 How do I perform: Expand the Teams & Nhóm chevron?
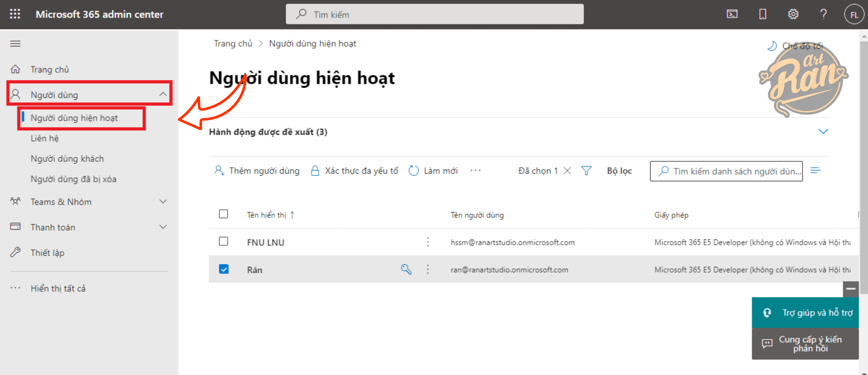click(163, 201)
